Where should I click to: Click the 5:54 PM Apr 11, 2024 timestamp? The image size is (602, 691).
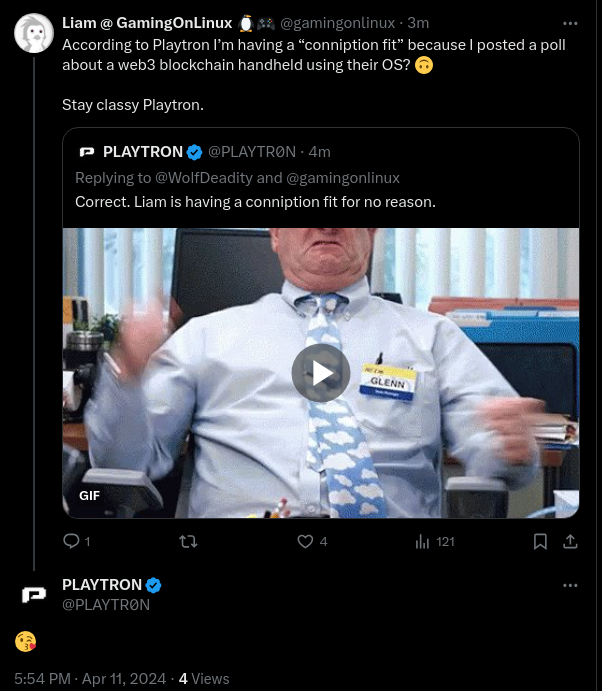tap(90, 678)
